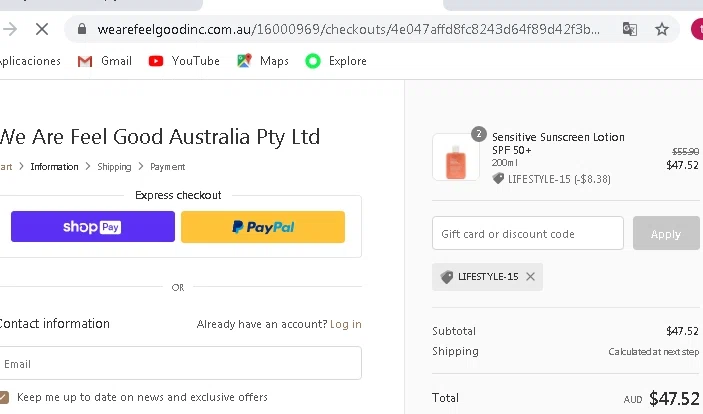Click the Email input field
The height and width of the screenshot is (414, 703).
coord(180,364)
